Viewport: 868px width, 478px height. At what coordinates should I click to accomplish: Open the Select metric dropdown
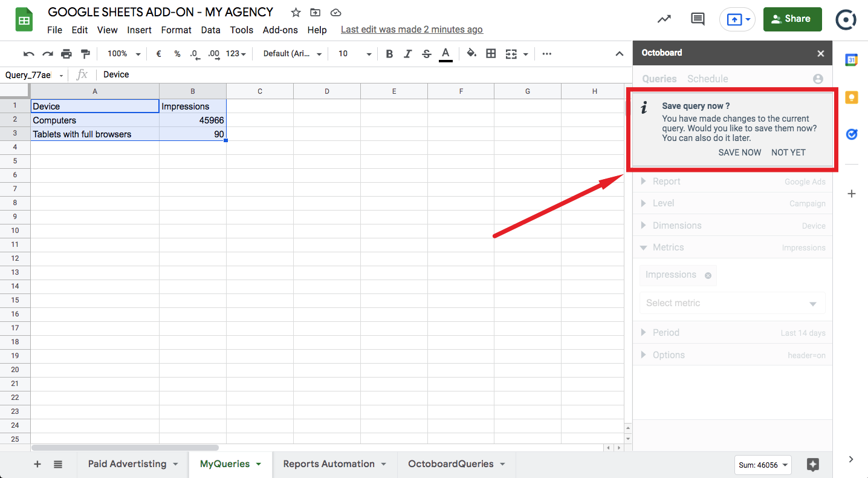click(733, 303)
